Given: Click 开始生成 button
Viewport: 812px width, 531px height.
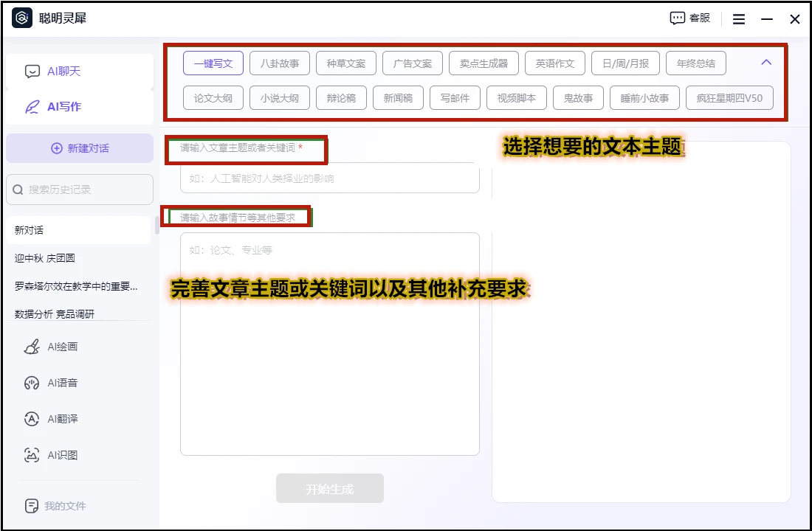Looking at the screenshot, I should tap(330, 488).
